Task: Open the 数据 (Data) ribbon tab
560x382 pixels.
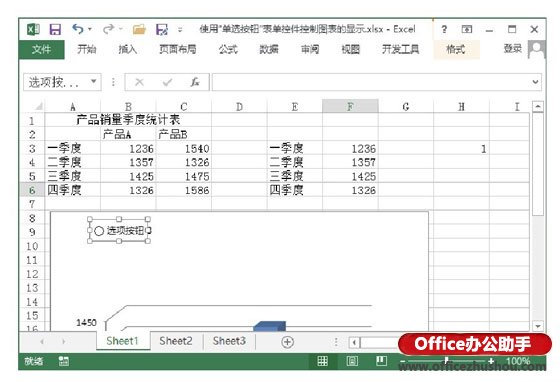Action: (x=269, y=49)
